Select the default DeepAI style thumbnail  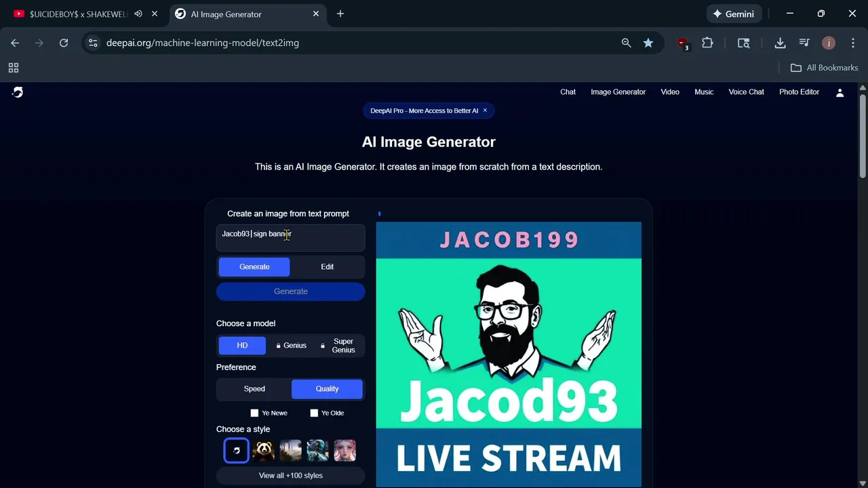[237, 451]
